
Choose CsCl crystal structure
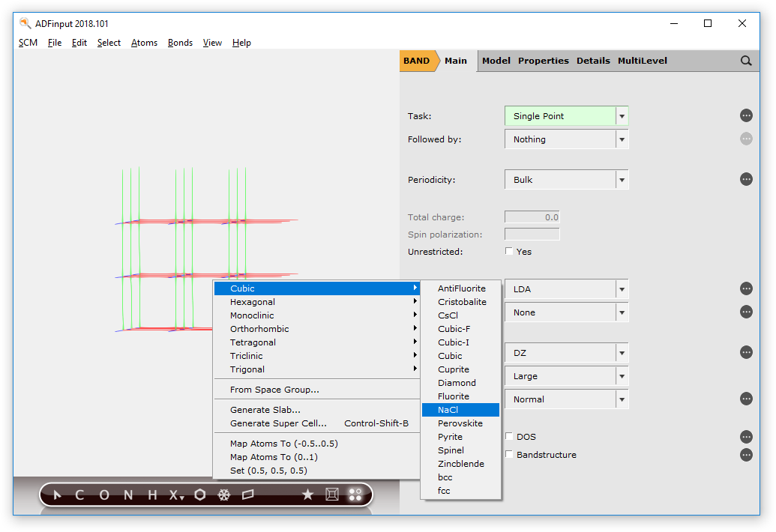coord(461,315)
